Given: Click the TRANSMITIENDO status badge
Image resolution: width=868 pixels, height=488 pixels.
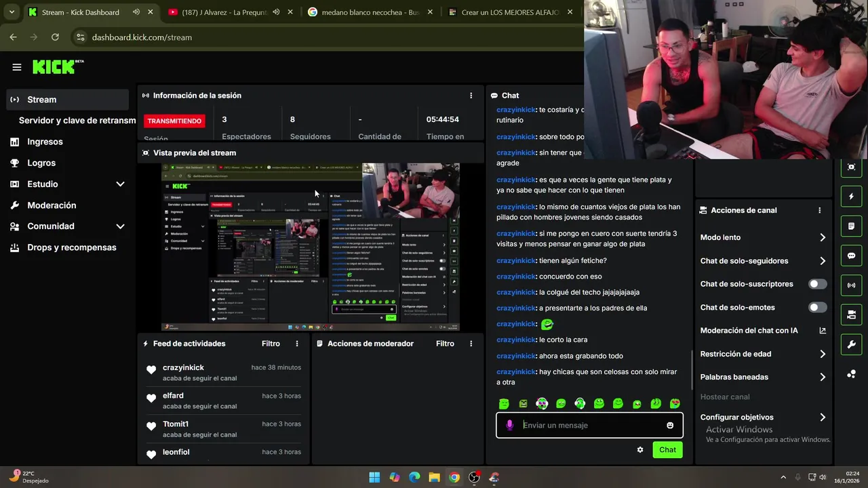Looking at the screenshot, I should tap(174, 121).
